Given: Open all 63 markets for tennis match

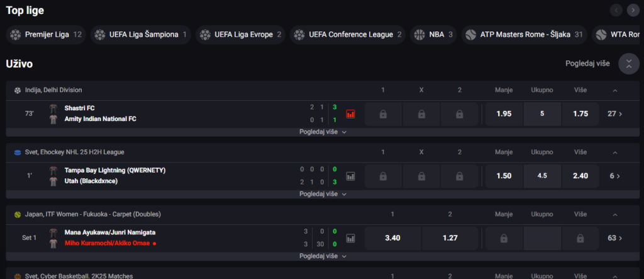Looking at the screenshot, I should (615, 238).
